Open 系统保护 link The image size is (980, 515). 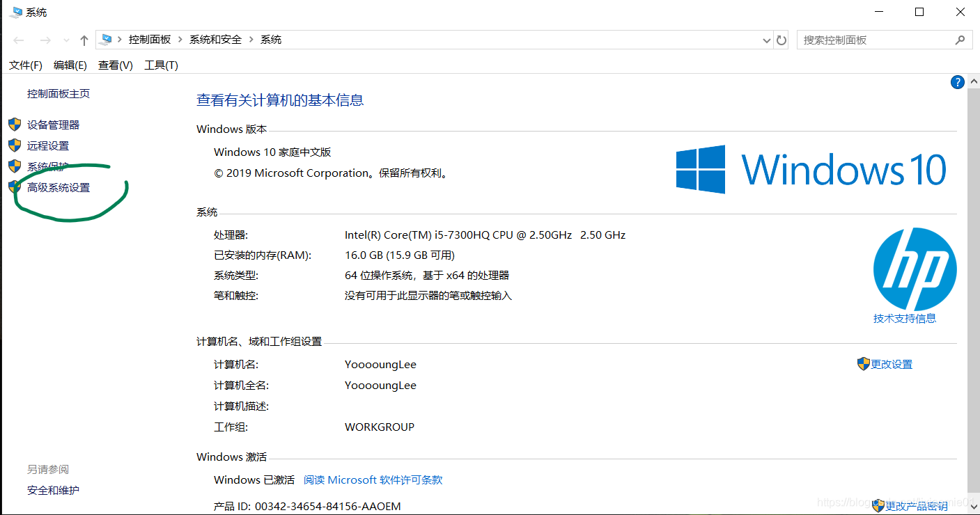(48, 166)
